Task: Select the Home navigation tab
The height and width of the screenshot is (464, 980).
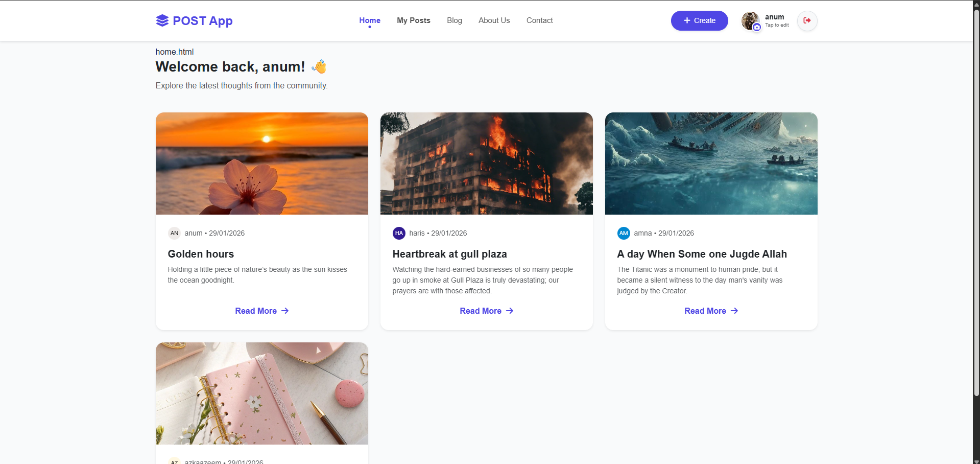Action: pyautogui.click(x=369, y=20)
